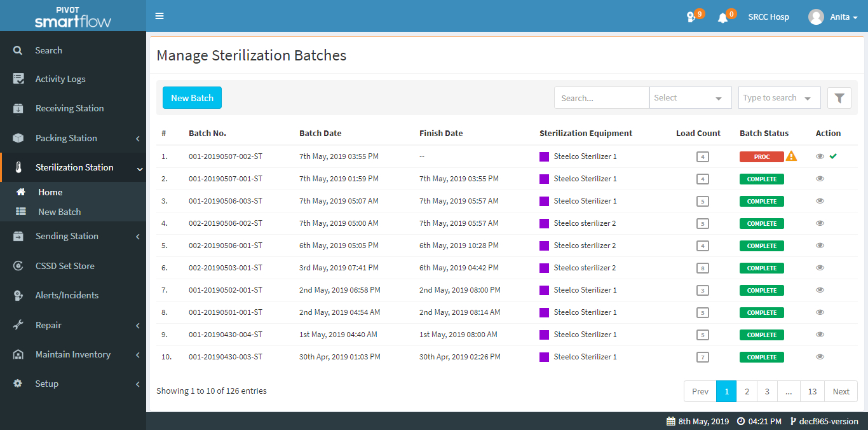Click the Alerts/Incidents sidebar icon
This screenshot has width=868, height=430.
(x=18, y=295)
